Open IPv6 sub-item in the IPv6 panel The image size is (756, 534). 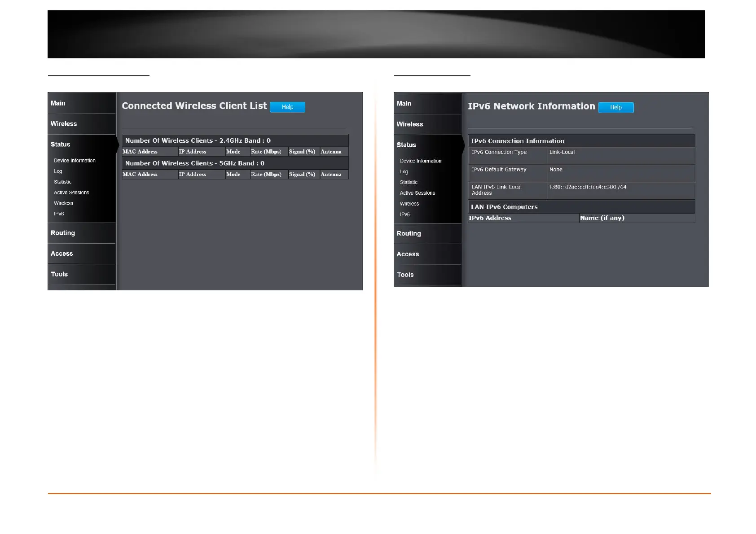(405, 214)
